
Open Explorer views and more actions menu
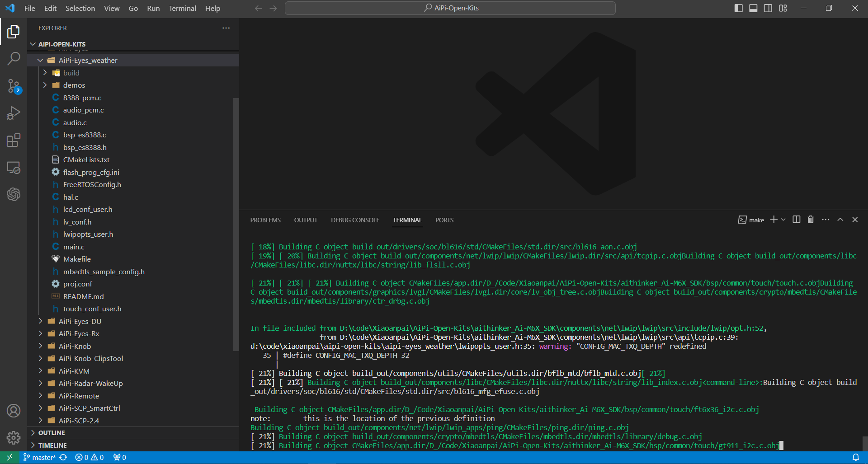click(226, 28)
